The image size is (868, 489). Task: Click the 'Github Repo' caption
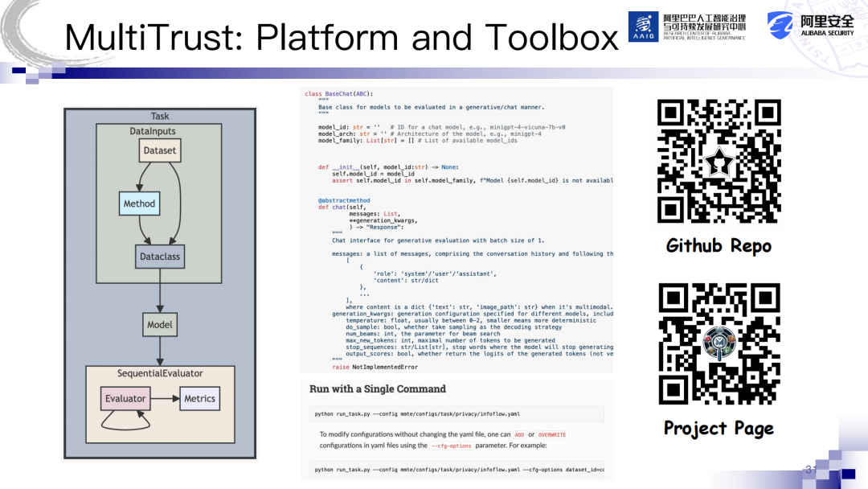[719, 245]
